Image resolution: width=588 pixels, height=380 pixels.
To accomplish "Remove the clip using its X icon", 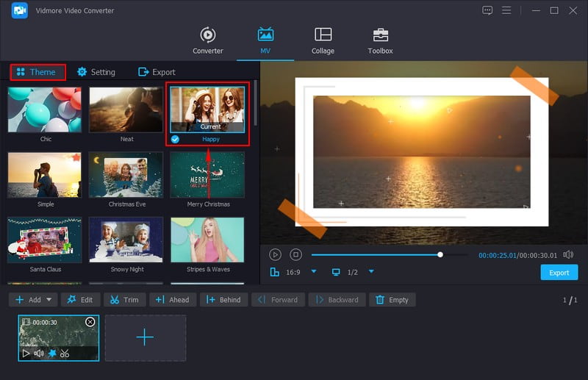I will 90,322.
